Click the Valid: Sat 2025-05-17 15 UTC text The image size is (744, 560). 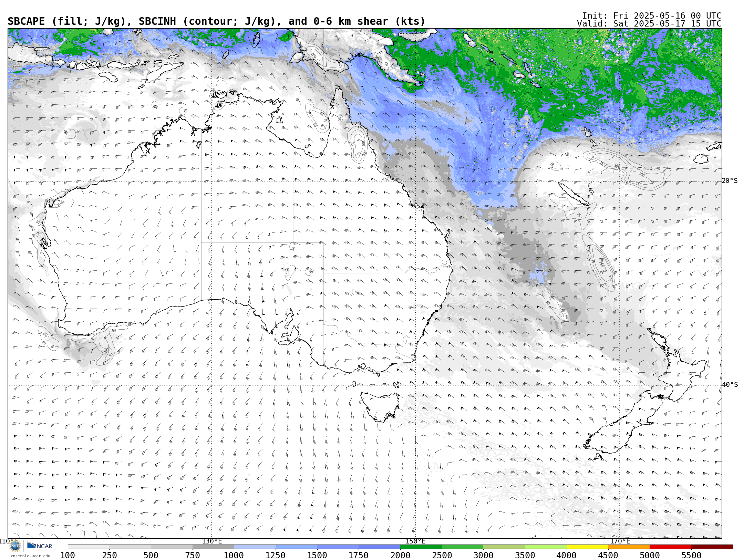pyautogui.click(x=649, y=24)
